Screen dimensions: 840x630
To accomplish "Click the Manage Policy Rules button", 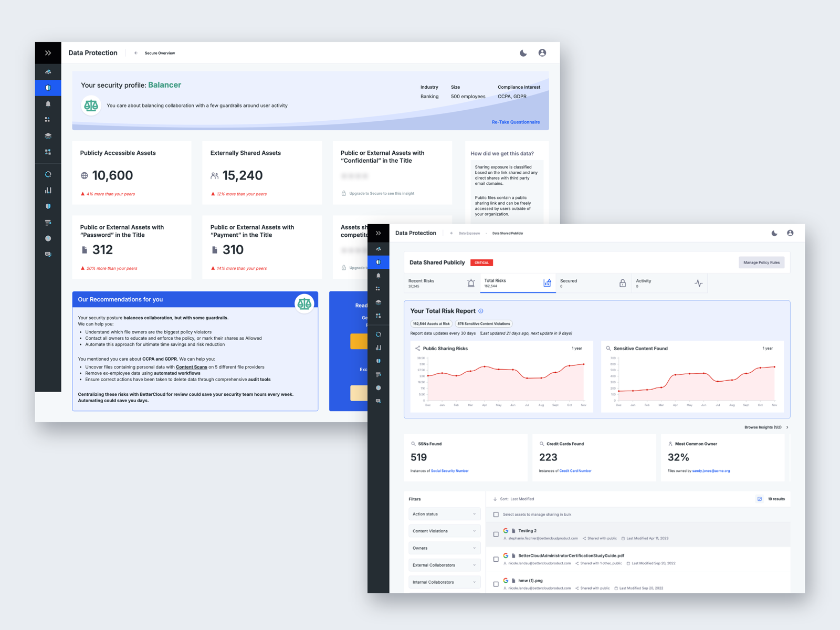I will [x=761, y=262].
